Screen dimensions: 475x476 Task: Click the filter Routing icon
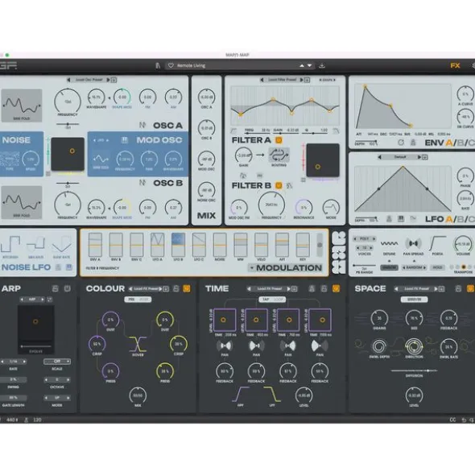(279, 155)
